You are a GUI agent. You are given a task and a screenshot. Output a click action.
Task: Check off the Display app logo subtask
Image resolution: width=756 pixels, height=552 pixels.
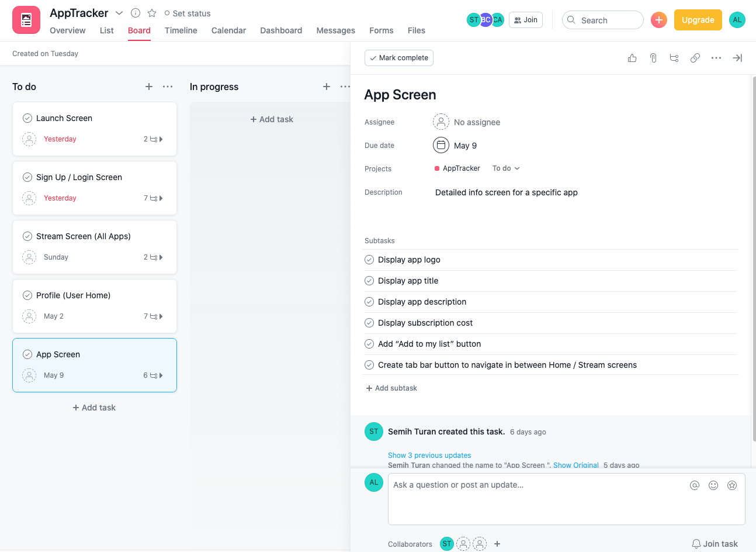(x=369, y=259)
